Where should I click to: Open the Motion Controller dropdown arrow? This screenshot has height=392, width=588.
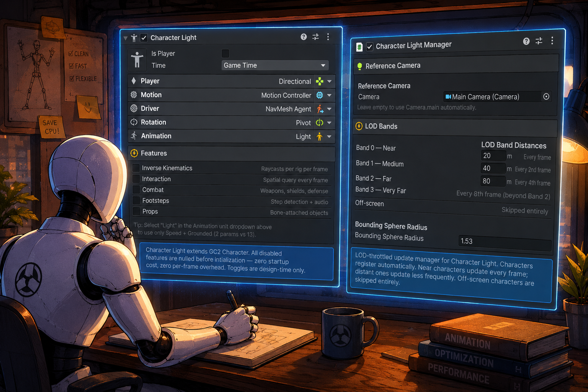tap(329, 95)
